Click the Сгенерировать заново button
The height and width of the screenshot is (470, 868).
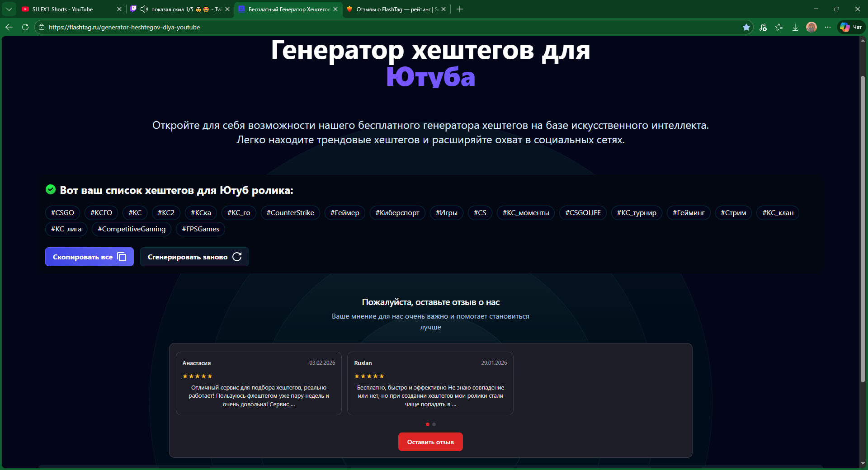coord(194,257)
